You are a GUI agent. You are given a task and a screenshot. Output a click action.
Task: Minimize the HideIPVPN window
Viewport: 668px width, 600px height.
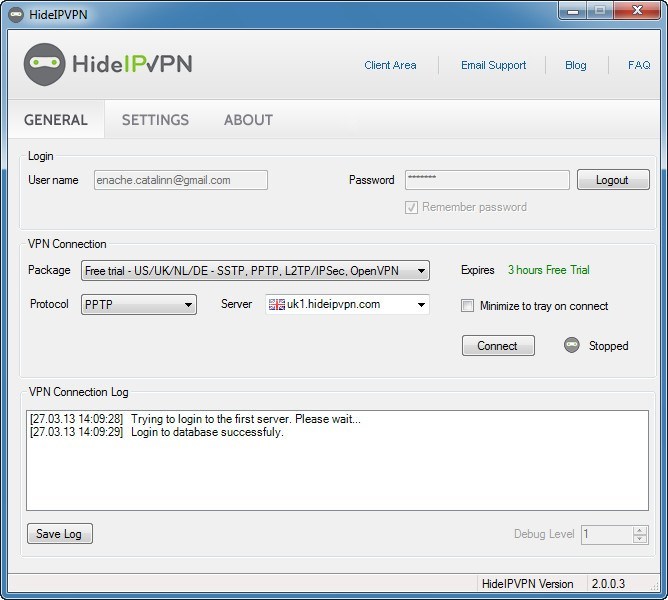pos(573,11)
